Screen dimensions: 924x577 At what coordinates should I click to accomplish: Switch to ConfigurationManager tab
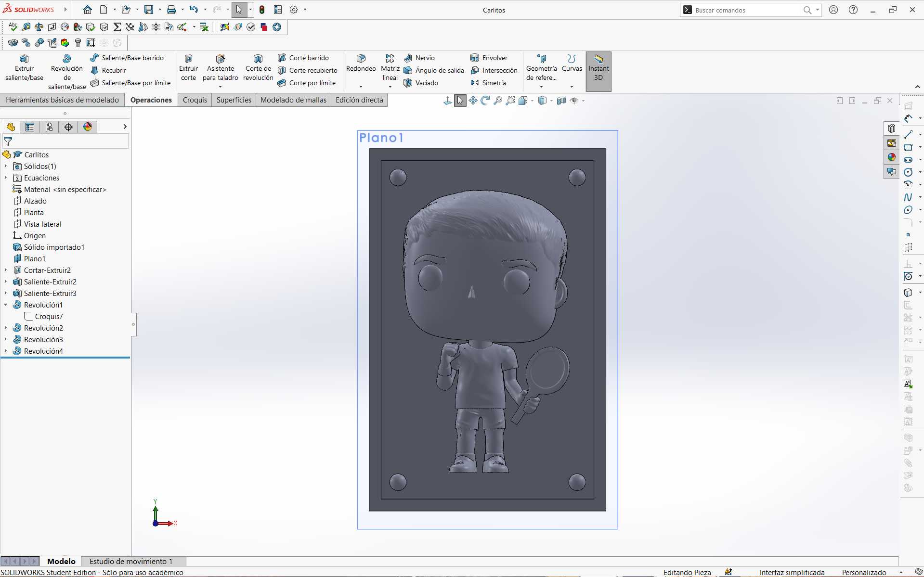(x=49, y=127)
